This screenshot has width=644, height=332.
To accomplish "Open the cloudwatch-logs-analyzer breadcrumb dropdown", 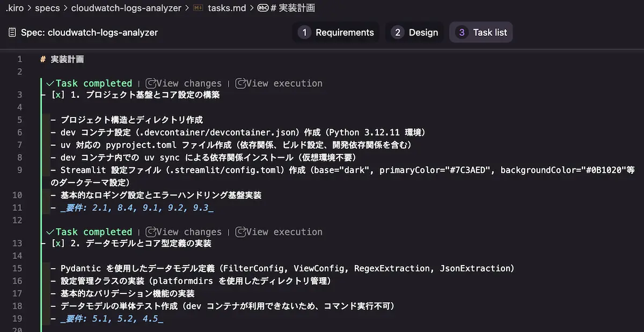I will (x=126, y=8).
